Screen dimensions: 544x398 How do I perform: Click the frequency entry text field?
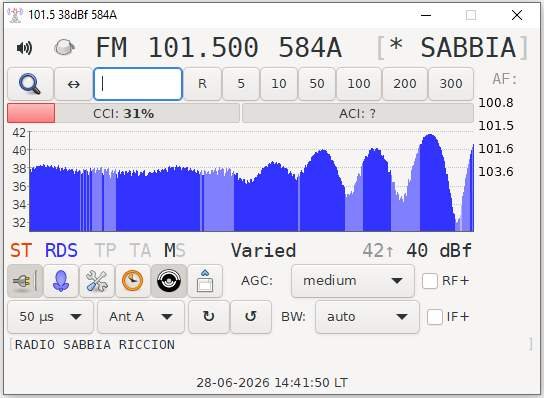coord(138,84)
